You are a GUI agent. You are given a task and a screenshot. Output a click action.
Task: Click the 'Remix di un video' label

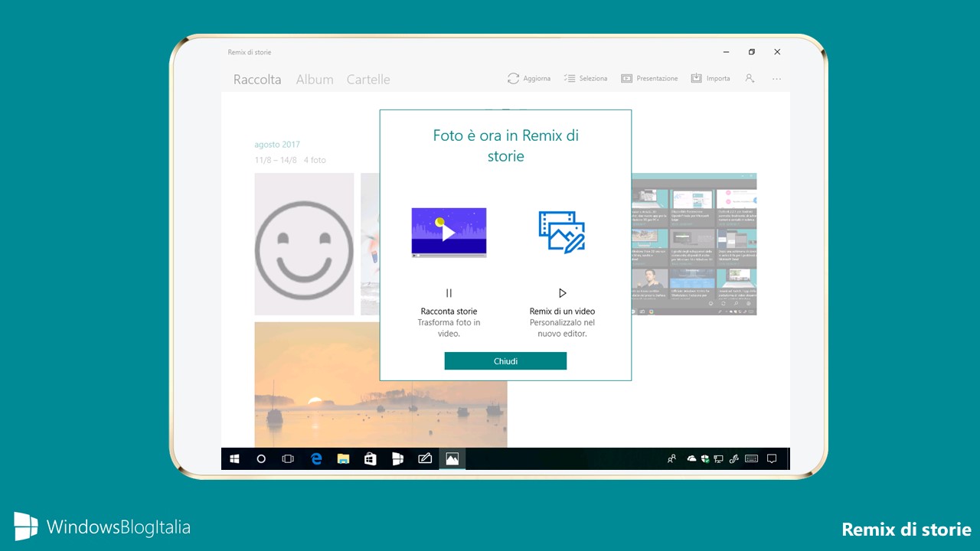pyautogui.click(x=562, y=311)
